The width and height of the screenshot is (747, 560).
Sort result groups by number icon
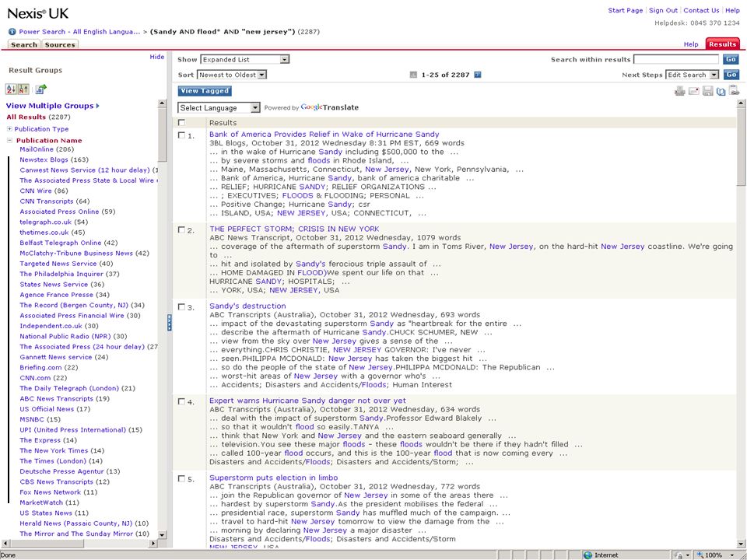click(23, 89)
